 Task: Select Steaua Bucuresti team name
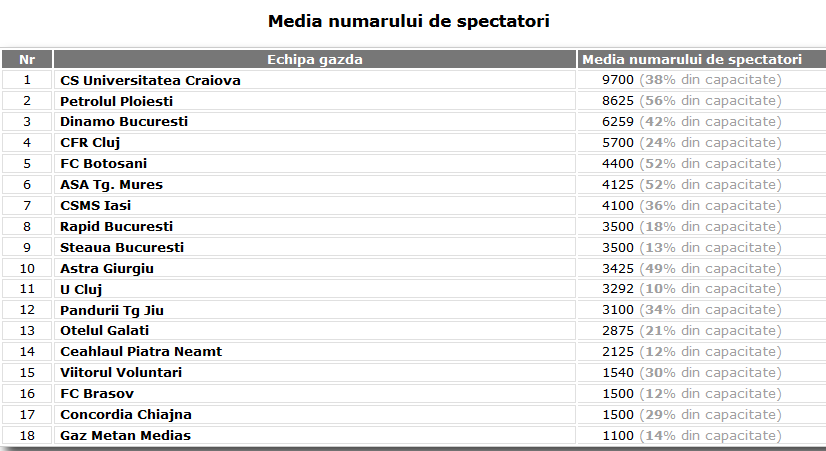[x=122, y=248]
